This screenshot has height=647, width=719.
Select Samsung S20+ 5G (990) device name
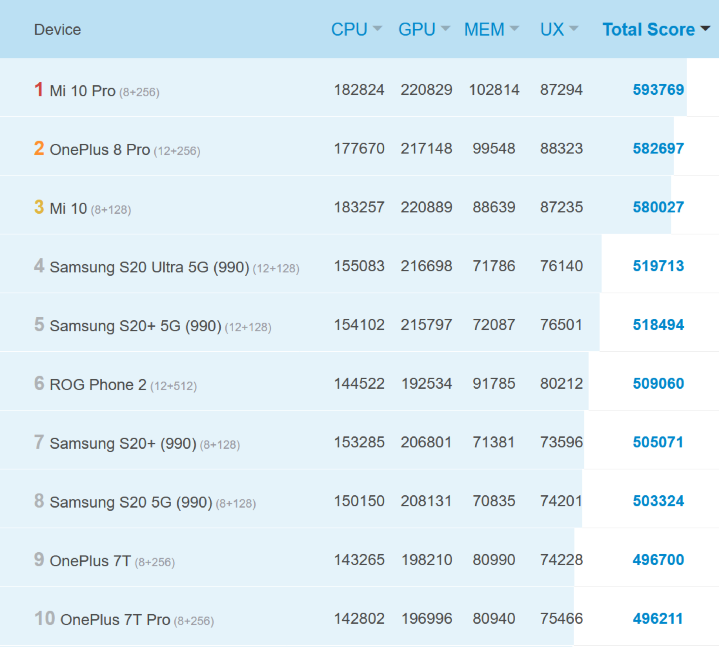coord(136,326)
